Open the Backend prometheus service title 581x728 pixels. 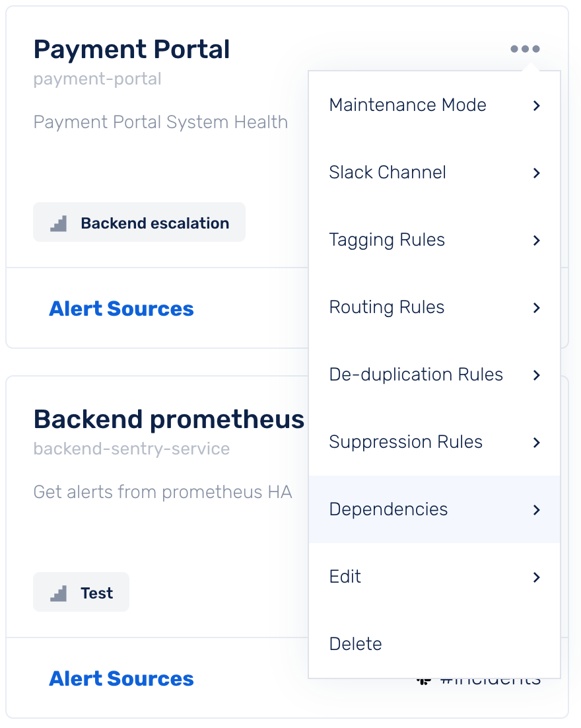point(169,419)
